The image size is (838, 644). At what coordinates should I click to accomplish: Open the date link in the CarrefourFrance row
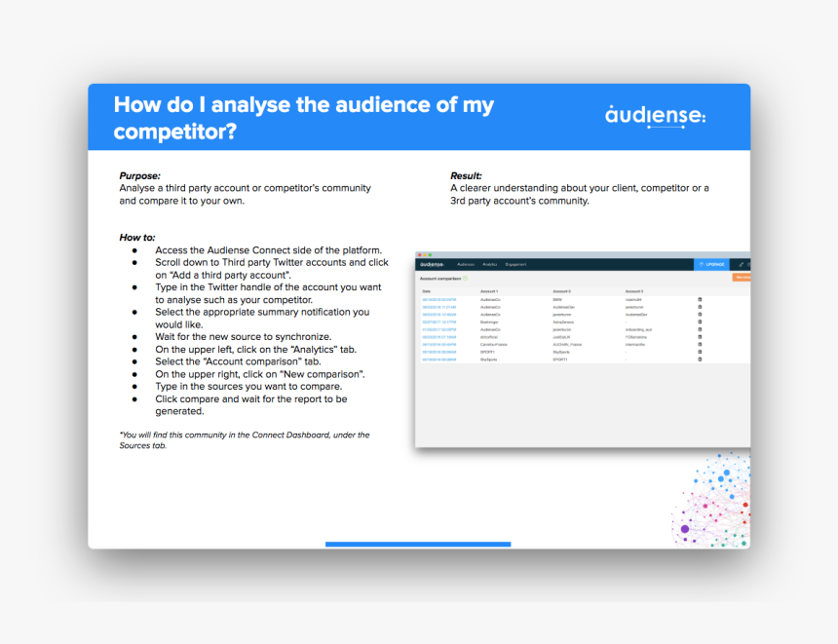coord(438,345)
